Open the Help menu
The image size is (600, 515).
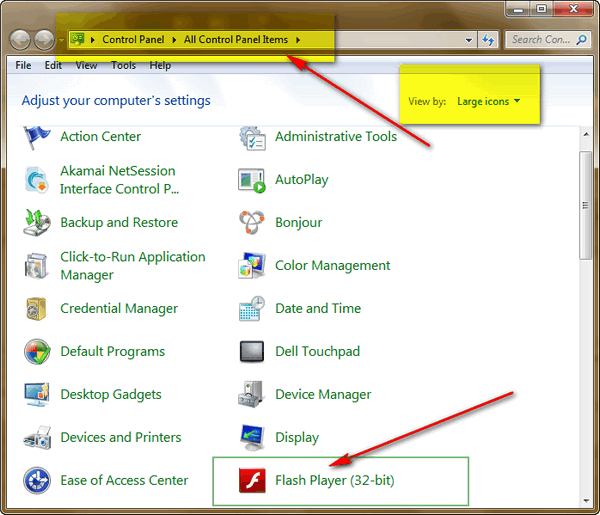pos(160,65)
